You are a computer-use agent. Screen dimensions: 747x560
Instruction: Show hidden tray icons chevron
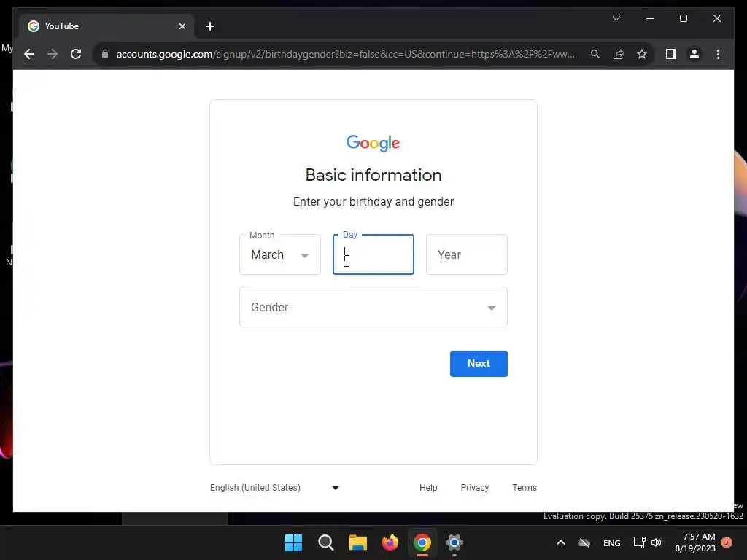tap(561, 542)
